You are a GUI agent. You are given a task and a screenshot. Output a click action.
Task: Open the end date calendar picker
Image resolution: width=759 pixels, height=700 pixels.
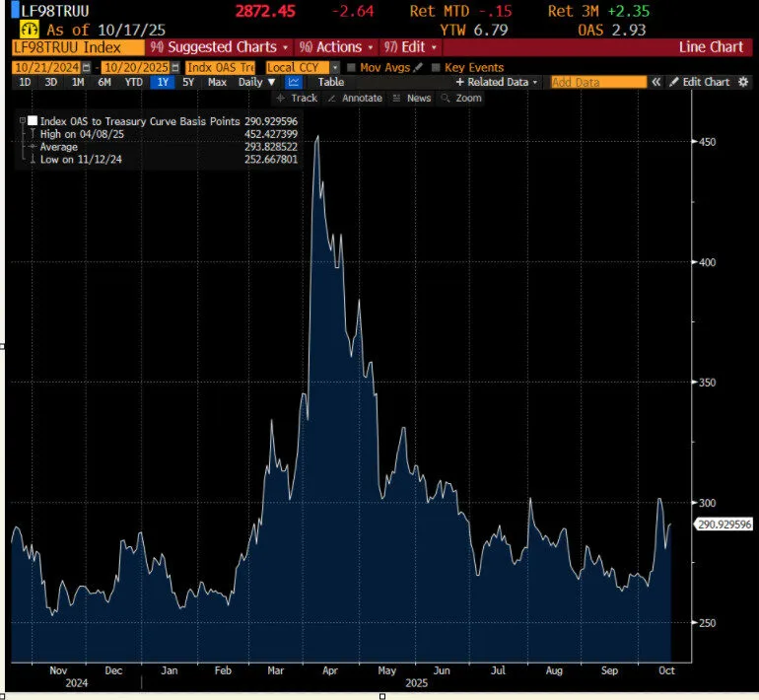coord(173,67)
